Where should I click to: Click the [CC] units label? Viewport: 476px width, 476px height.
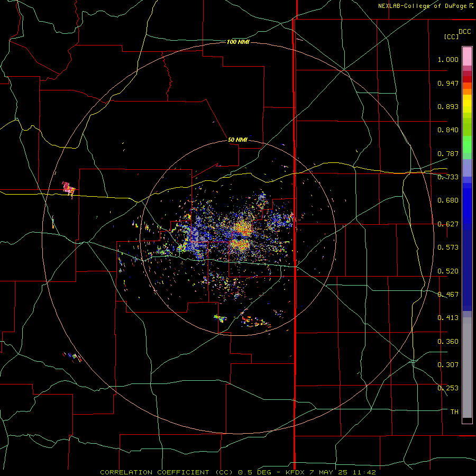pyautogui.click(x=451, y=36)
